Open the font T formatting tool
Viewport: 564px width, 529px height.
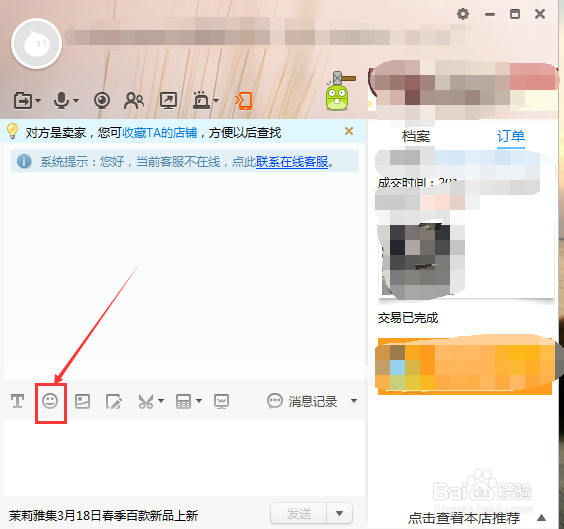pos(17,401)
